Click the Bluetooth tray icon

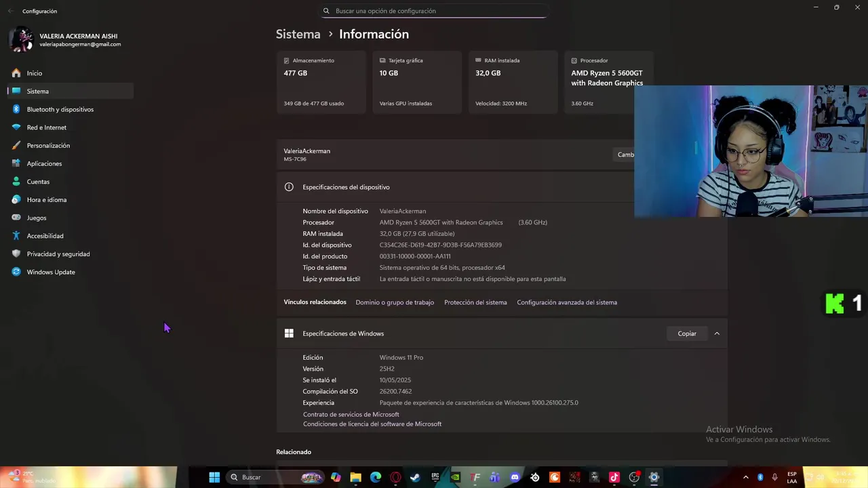(760, 477)
